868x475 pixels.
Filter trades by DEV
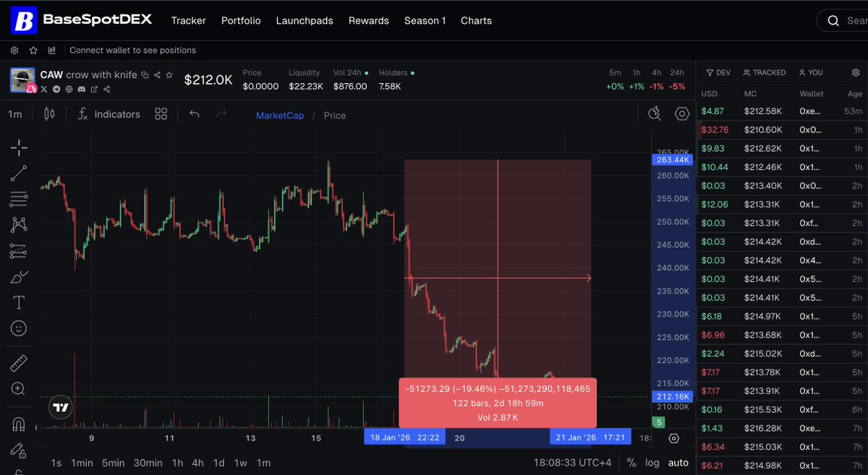coord(718,72)
